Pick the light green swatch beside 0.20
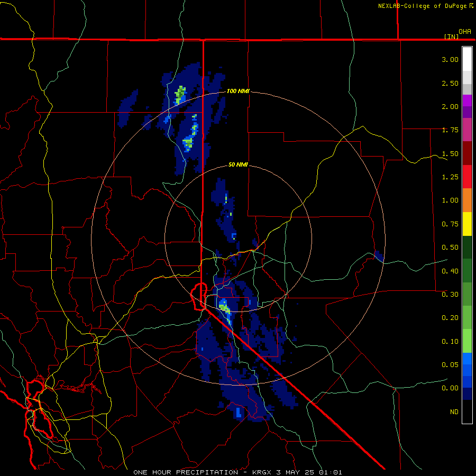Screen dimensions: 476x476 [467, 317]
